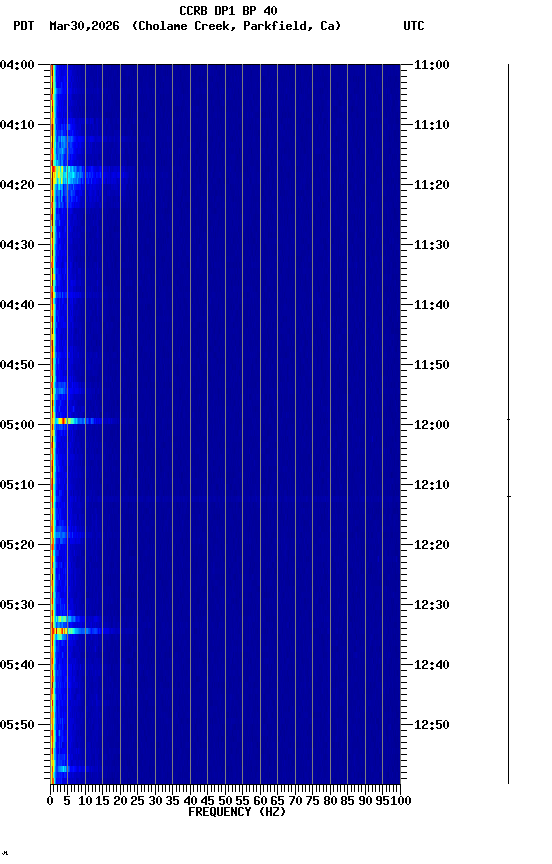Click the UTC time label "11:40"

tap(431, 305)
